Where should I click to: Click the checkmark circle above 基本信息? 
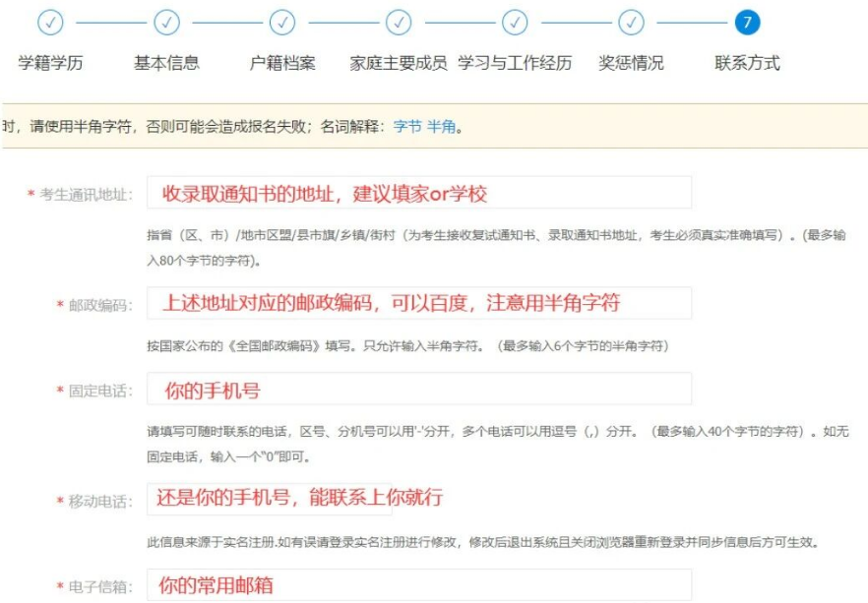click(166, 22)
